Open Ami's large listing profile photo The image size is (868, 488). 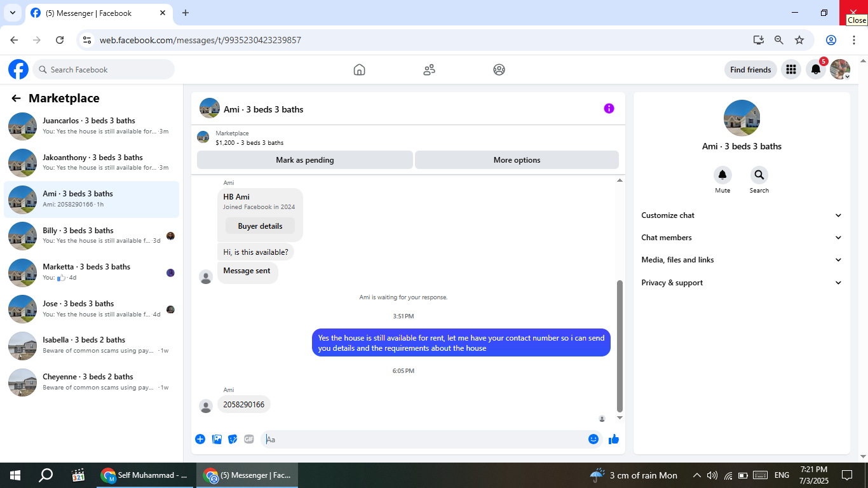(x=742, y=118)
